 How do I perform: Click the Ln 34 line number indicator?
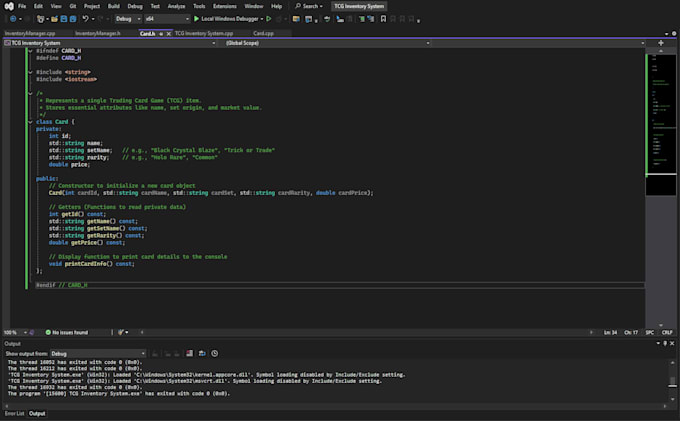tap(610, 332)
